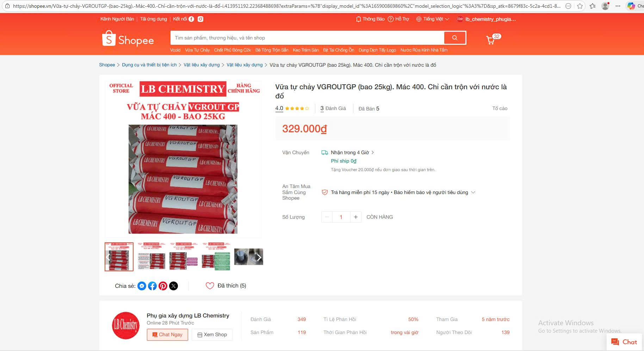Open Kênh Người Bán header link

(117, 19)
